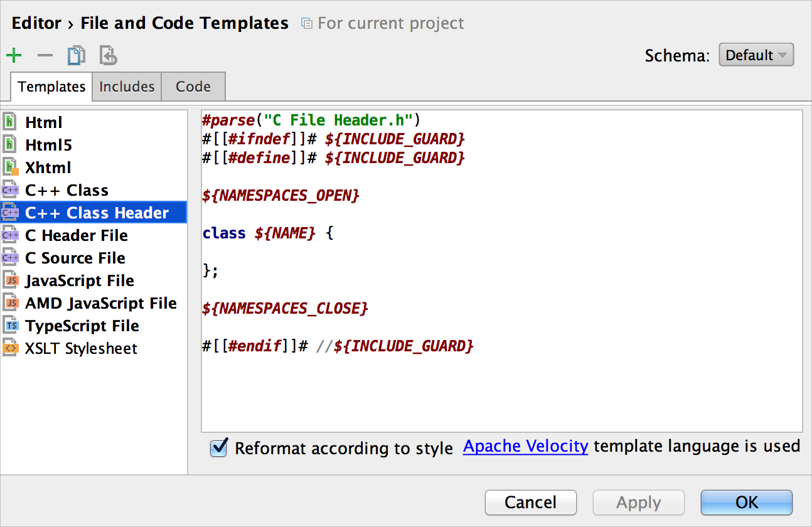Click the AMD JavaScript File icon

point(11,302)
